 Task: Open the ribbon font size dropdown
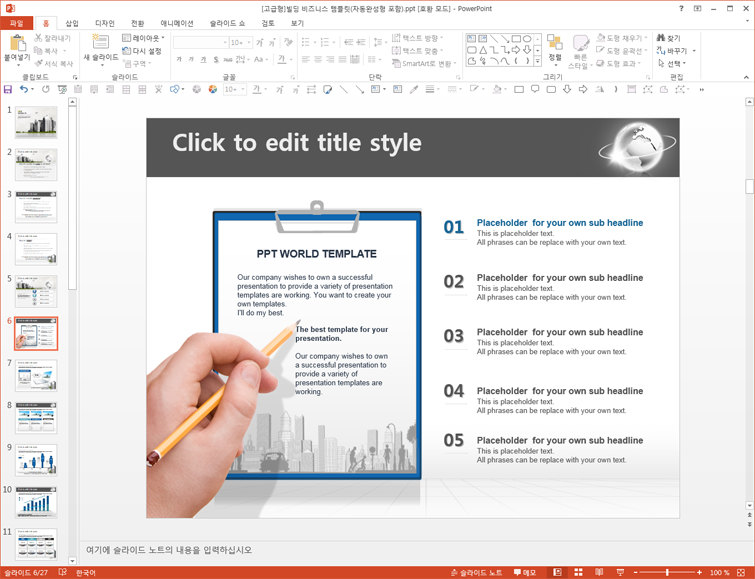(x=249, y=43)
